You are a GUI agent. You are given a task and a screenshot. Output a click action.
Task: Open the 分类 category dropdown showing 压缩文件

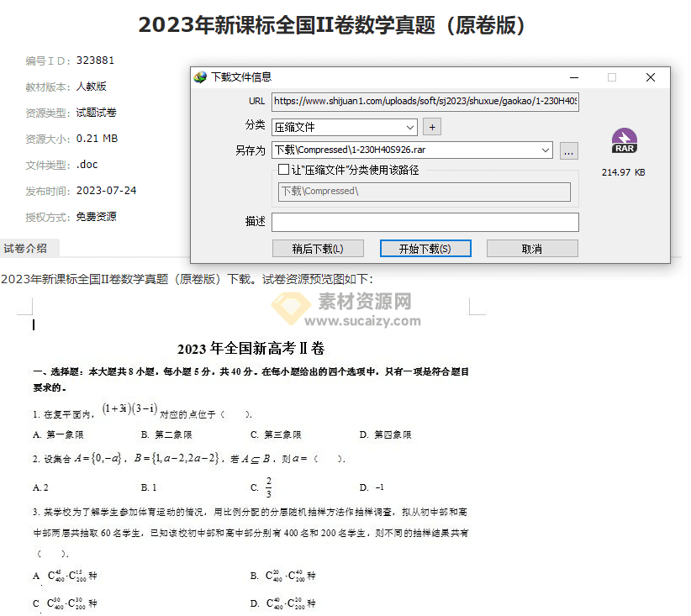[x=409, y=126]
